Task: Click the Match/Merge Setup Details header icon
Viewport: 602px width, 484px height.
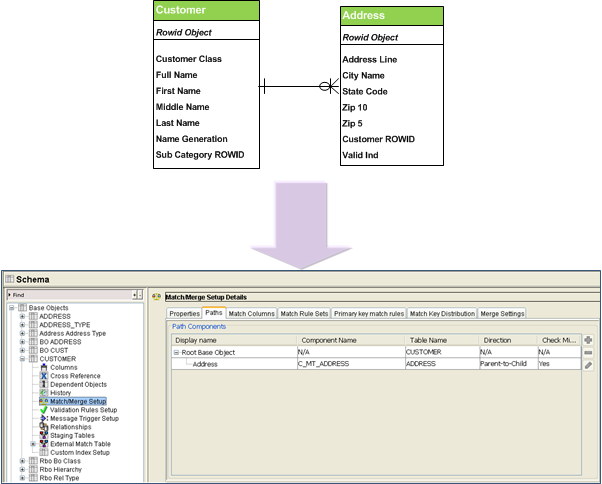Action: pyautogui.click(x=156, y=297)
